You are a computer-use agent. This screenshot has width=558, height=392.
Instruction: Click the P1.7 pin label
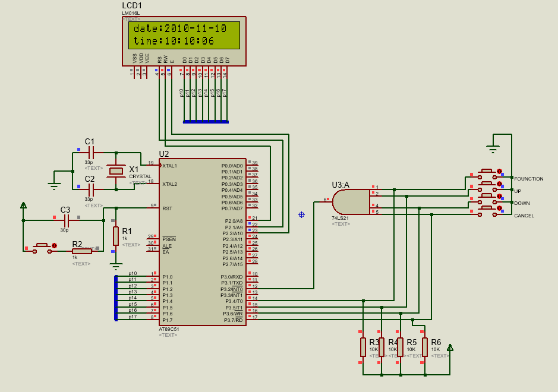pyautogui.click(x=168, y=320)
